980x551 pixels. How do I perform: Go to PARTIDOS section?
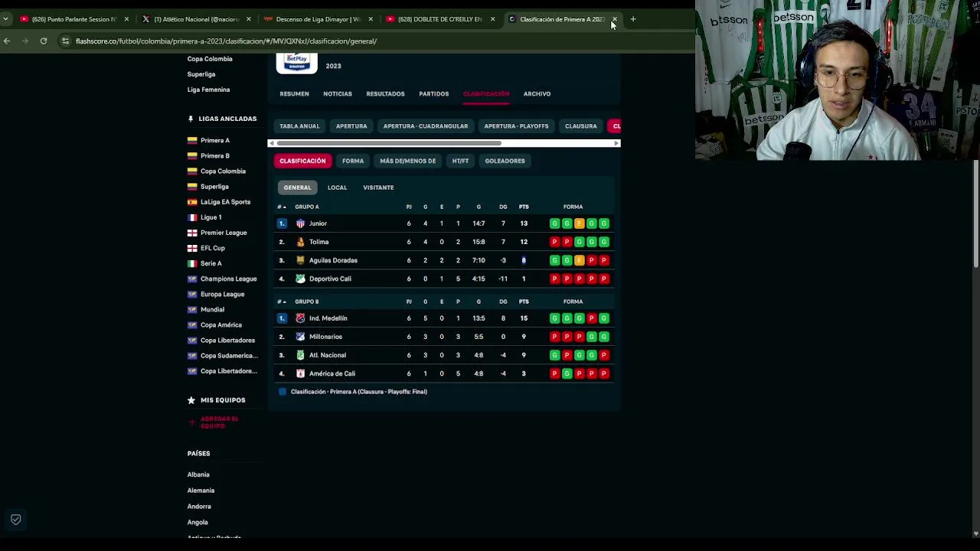coord(433,93)
